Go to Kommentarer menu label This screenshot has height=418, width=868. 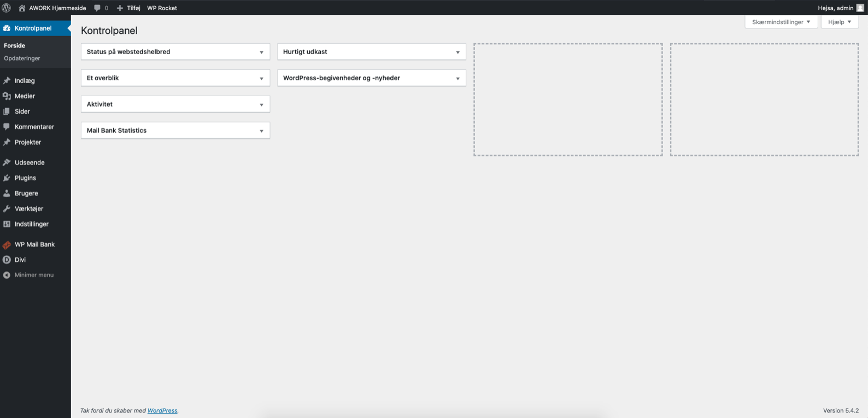(34, 126)
